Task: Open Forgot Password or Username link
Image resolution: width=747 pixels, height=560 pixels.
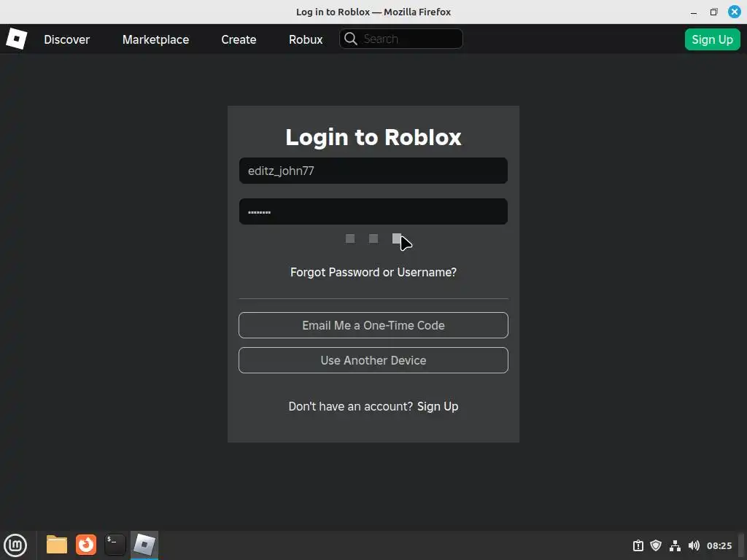Action: pyautogui.click(x=373, y=272)
